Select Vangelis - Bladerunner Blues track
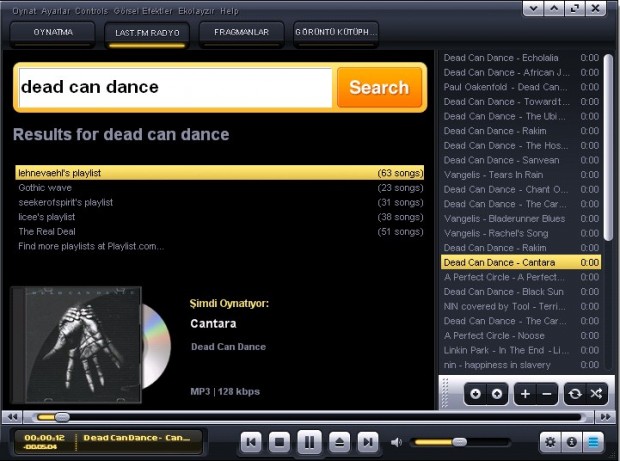The height and width of the screenshot is (461, 620). coord(521,219)
